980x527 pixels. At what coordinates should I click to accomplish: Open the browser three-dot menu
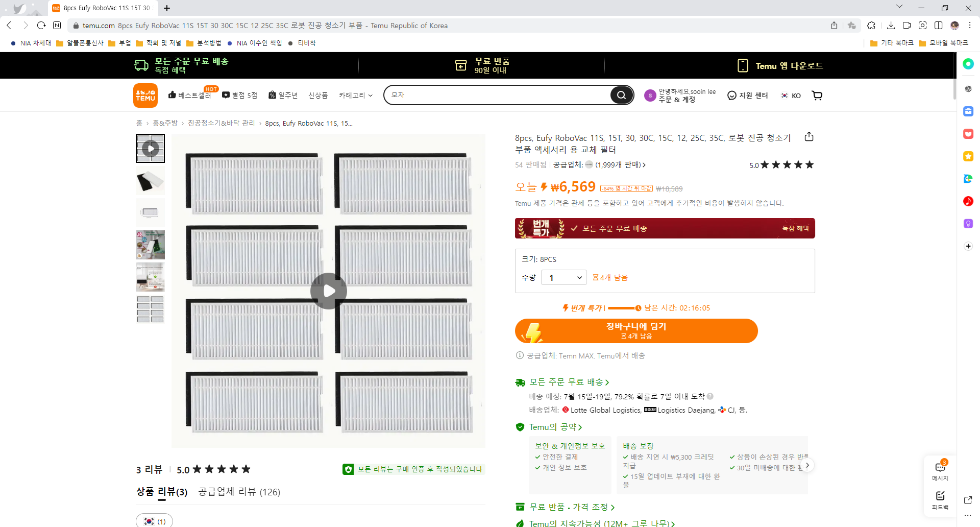970,26
